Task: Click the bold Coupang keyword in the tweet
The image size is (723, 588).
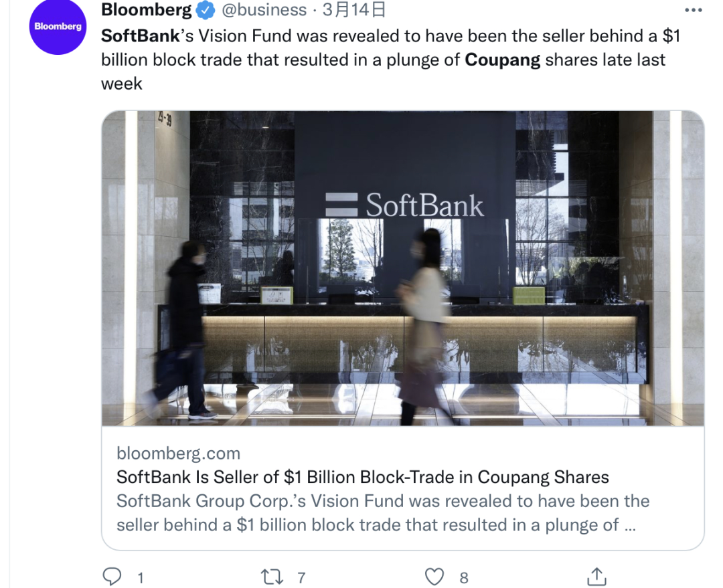Action: [502, 60]
